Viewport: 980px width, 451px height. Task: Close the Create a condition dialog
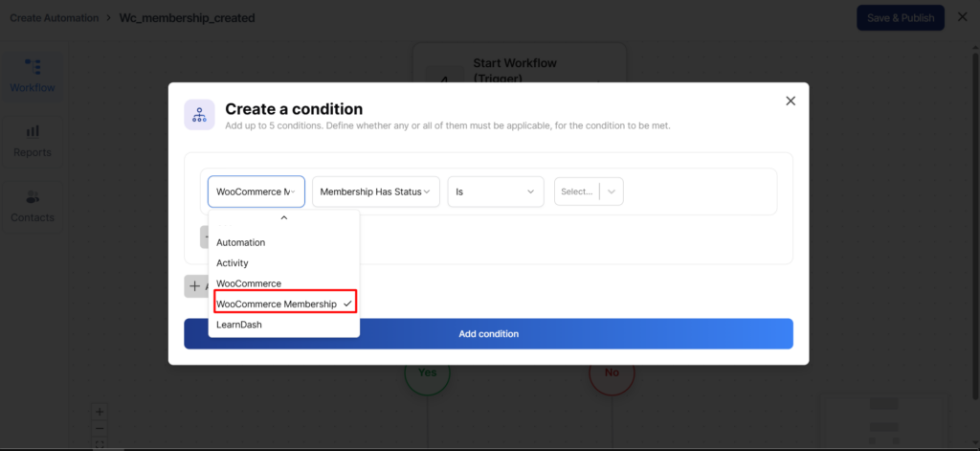coord(791,101)
